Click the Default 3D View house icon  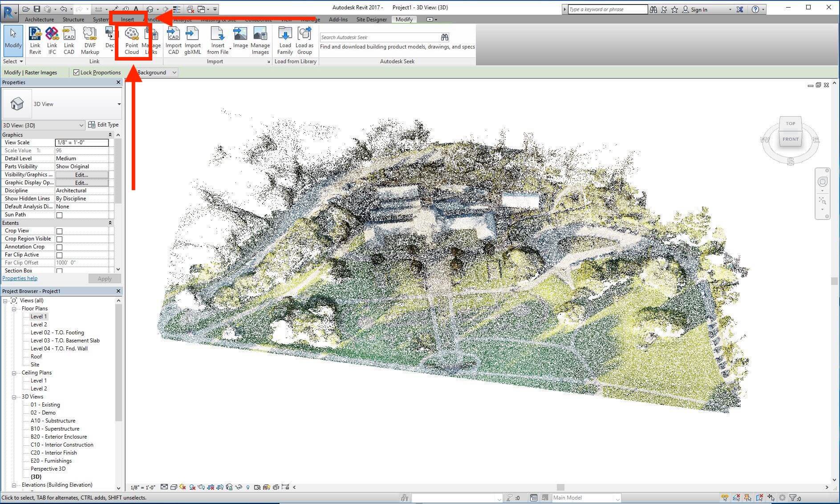tap(150, 9)
